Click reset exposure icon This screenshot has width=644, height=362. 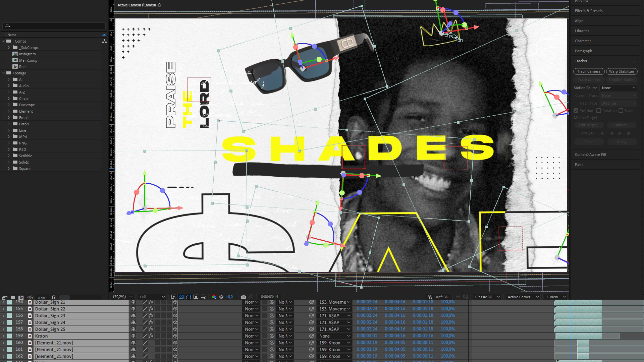click(221, 297)
